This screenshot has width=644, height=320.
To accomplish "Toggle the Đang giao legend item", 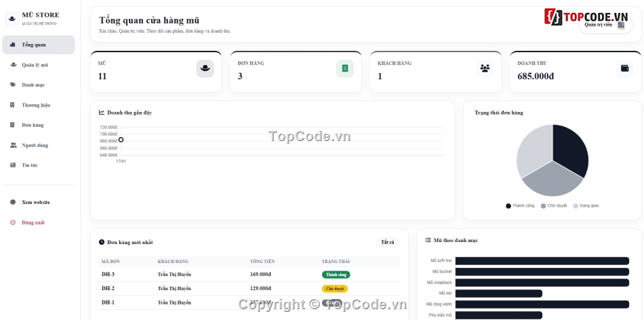I will (586, 206).
